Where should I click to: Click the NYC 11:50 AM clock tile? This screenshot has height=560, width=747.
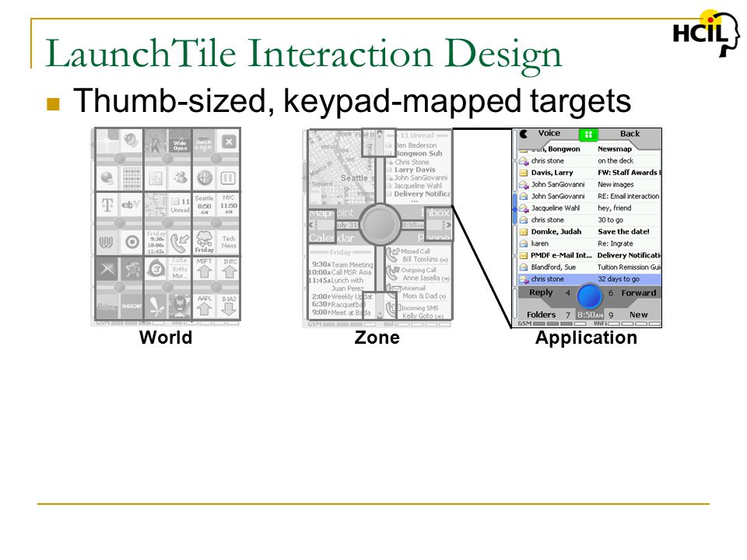point(229,205)
